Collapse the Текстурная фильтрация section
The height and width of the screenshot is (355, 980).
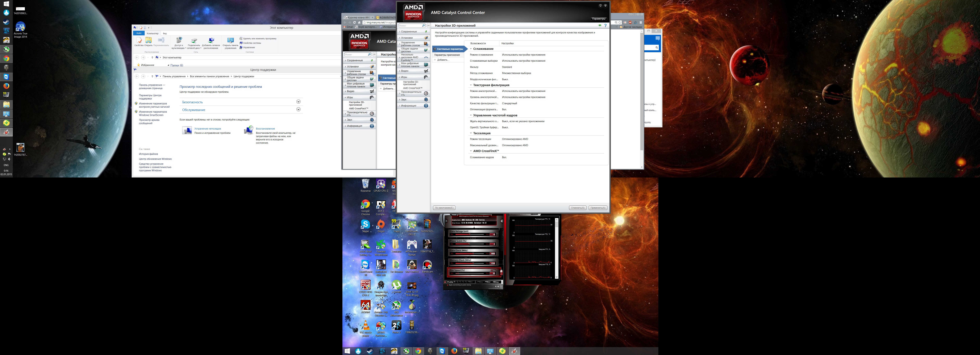coord(471,85)
